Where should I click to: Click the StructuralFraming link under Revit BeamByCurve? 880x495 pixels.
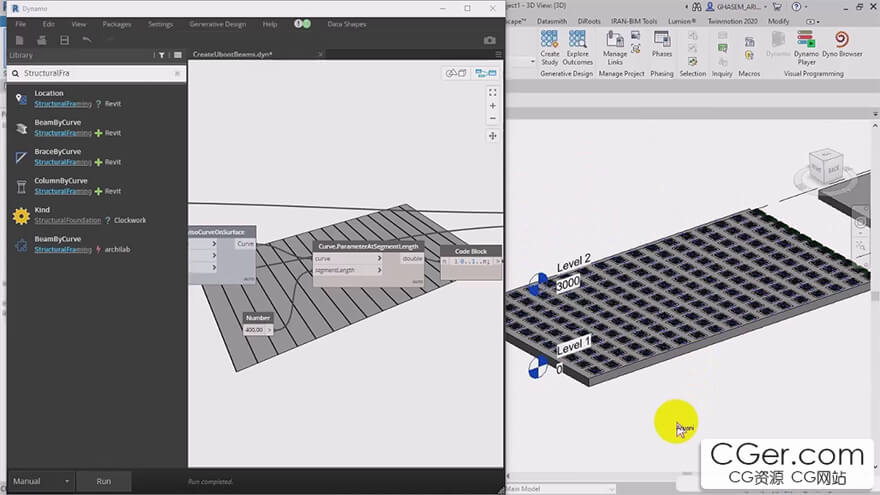63,133
